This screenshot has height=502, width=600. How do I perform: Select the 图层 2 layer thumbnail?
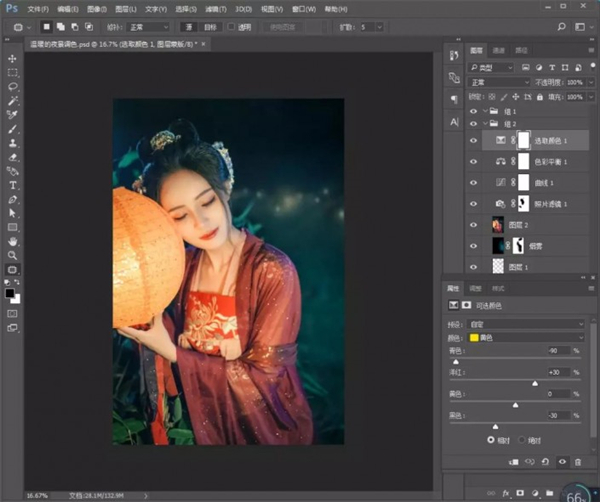[500, 225]
